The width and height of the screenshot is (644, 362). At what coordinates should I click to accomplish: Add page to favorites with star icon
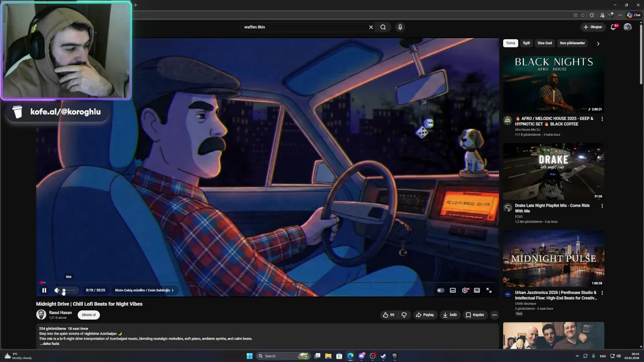(x=583, y=15)
